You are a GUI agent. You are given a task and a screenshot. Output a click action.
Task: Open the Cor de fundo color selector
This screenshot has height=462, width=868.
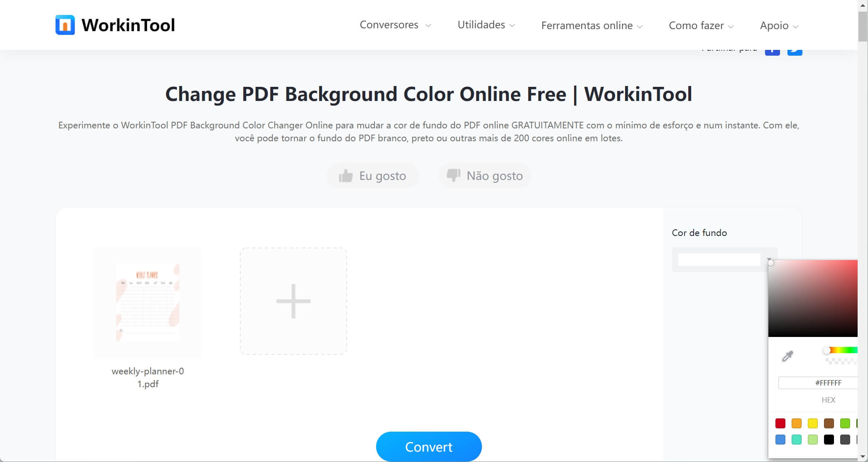[x=724, y=260]
